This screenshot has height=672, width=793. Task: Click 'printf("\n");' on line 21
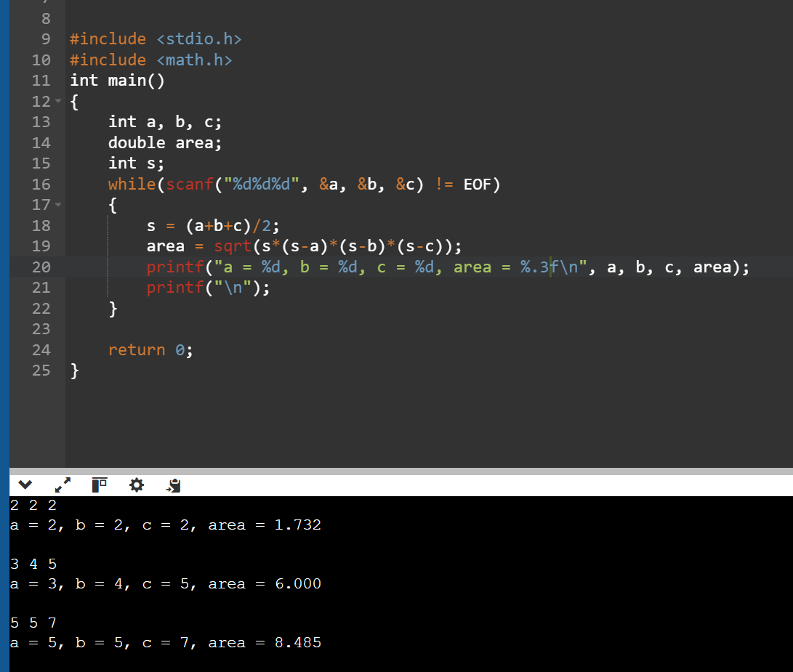coord(209,288)
